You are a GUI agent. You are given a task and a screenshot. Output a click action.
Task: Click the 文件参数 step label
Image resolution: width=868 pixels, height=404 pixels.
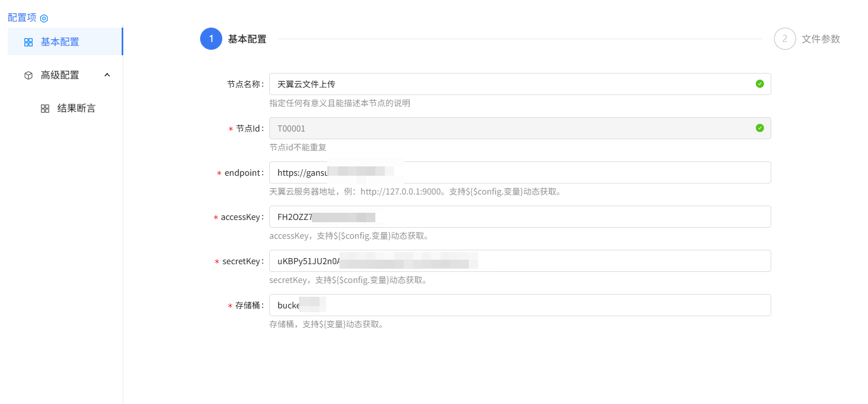coord(820,39)
